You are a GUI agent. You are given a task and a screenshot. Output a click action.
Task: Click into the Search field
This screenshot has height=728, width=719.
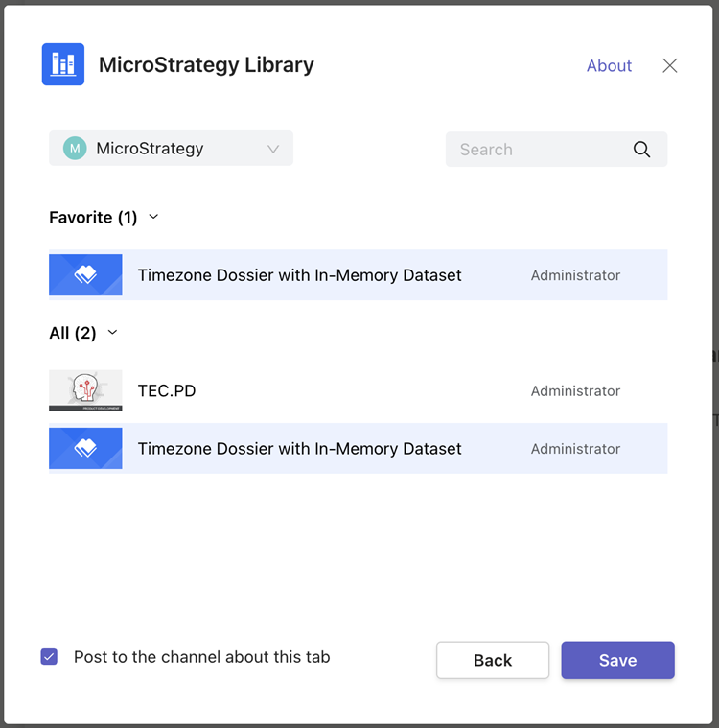coord(557,149)
